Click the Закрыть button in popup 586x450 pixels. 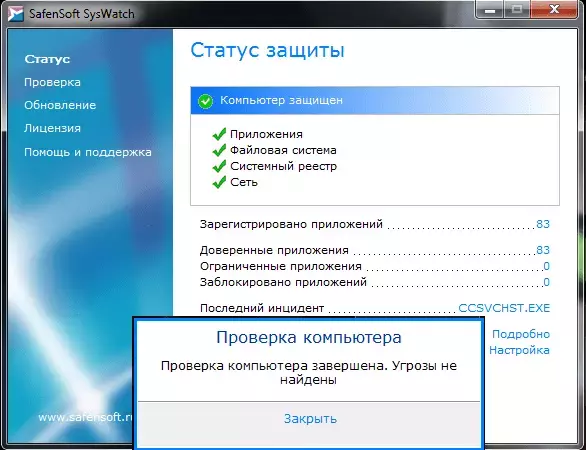point(310,419)
